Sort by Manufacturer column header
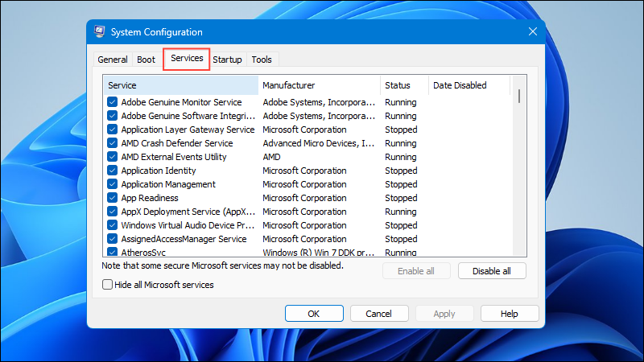The height and width of the screenshot is (362, 644). point(319,85)
